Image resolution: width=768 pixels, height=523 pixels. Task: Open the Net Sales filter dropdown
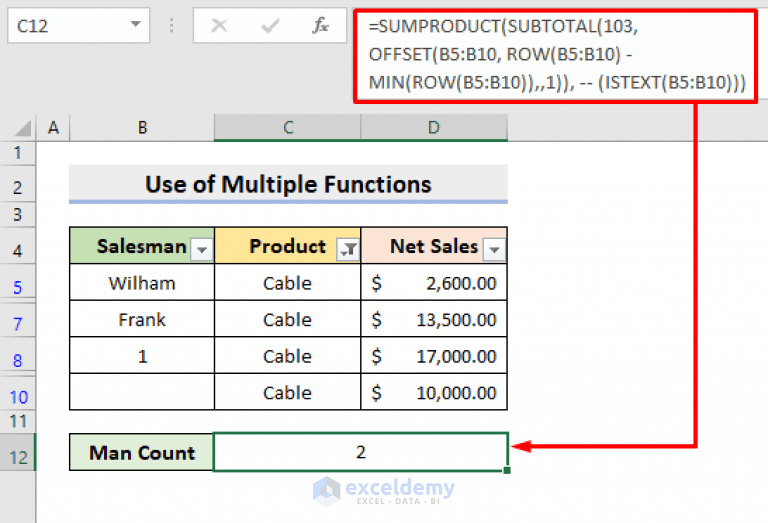pyautogui.click(x=494, y=250)
